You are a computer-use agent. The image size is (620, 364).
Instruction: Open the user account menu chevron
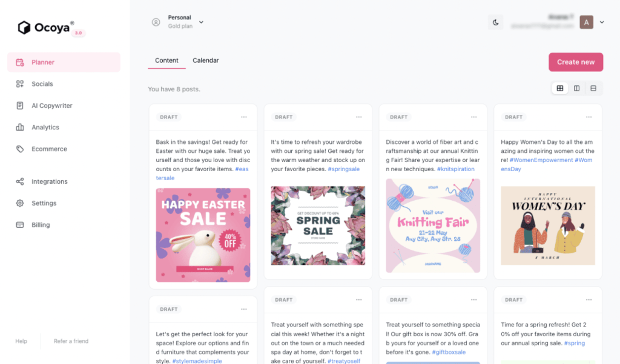pyautogui.click(x=602, y=22)
